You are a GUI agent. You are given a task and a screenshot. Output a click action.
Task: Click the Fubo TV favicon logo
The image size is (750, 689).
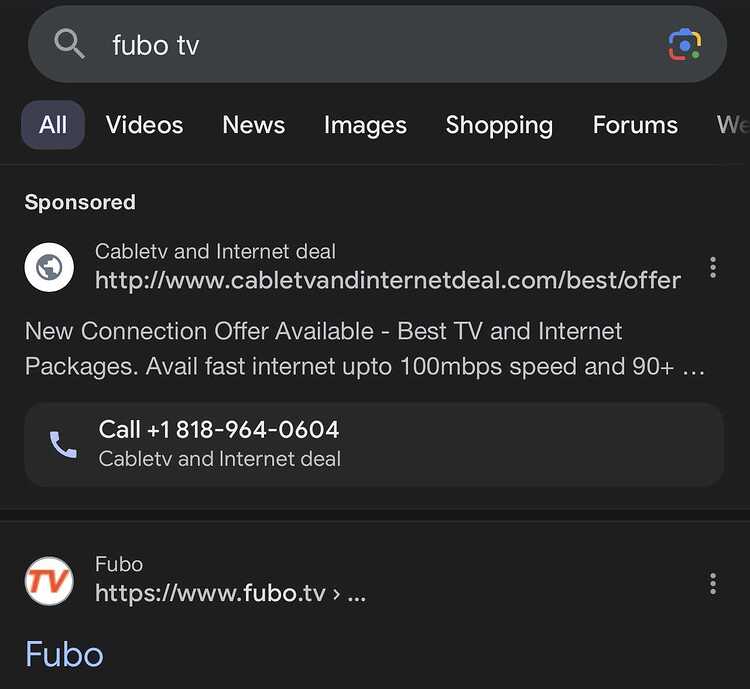[49, 581]
